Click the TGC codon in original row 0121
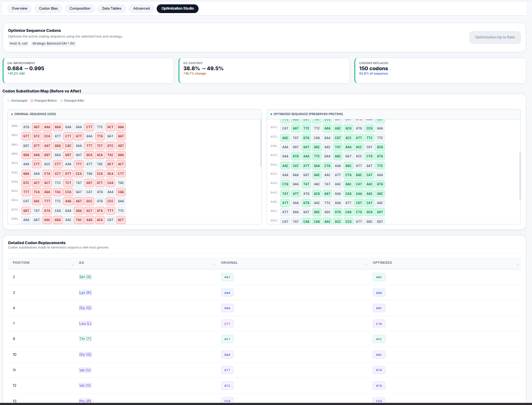Image resolution: width=532 pixels, height=405 pixels. (100, 164)
